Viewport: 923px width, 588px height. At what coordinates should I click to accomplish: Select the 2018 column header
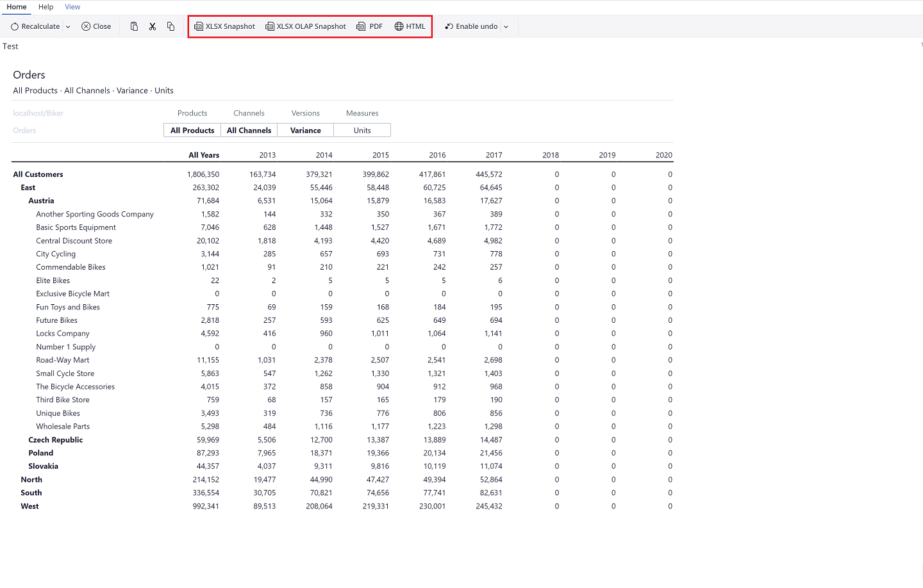point(551,155)
